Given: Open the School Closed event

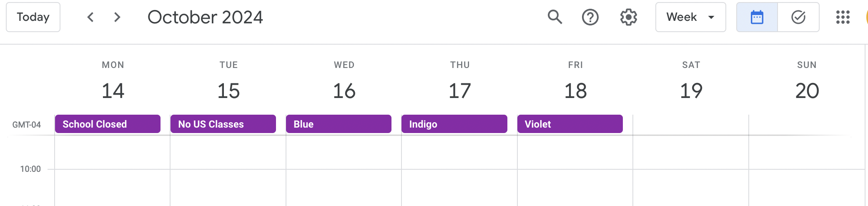Looking at the screenshot, I should 108,124.
